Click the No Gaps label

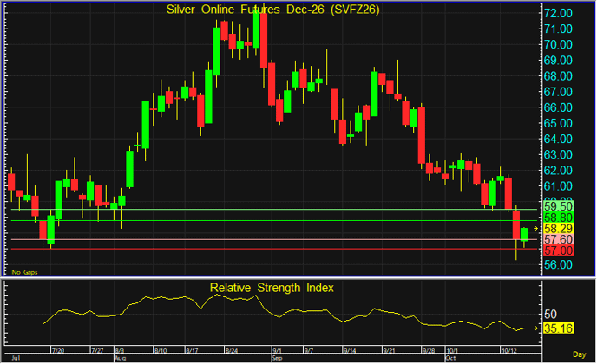[24, 272]
